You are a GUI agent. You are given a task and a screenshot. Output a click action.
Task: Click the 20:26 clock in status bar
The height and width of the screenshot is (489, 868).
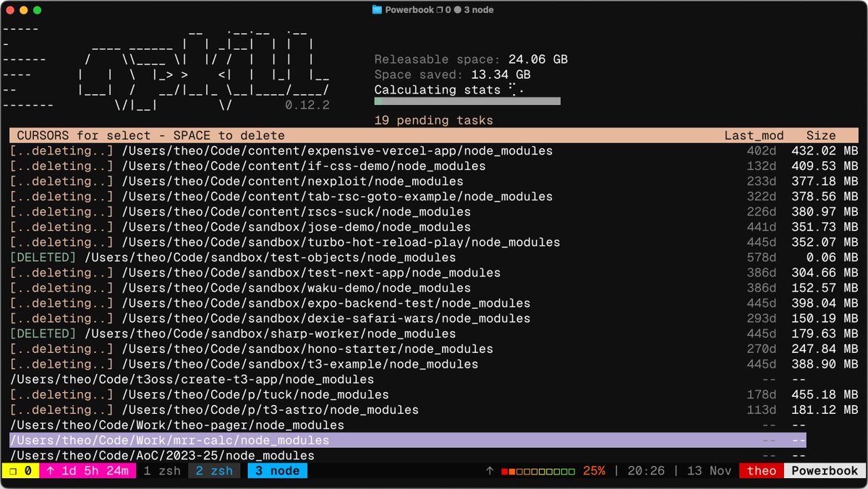point(647,471)
